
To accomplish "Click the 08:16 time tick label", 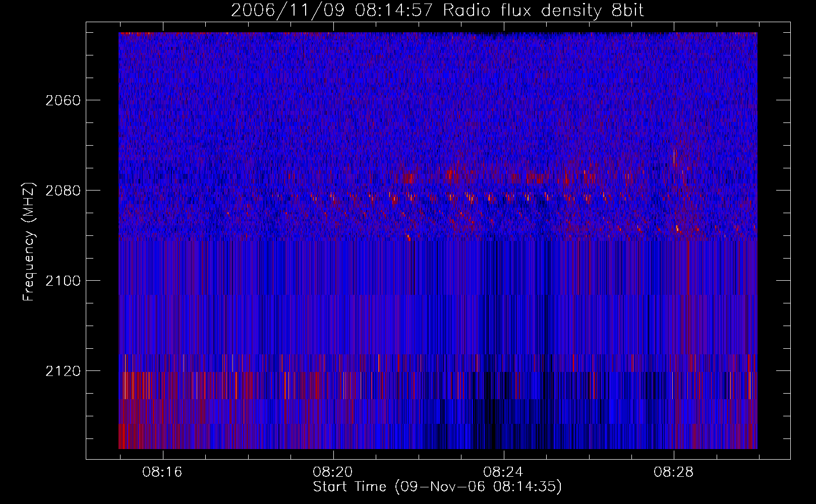I will pyautogui.click(x=162, y=472).
